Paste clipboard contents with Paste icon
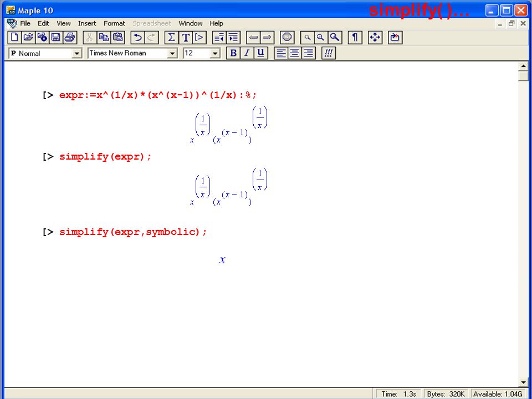Viewport: 532px width, 399px height. click(x=117, y=37)
